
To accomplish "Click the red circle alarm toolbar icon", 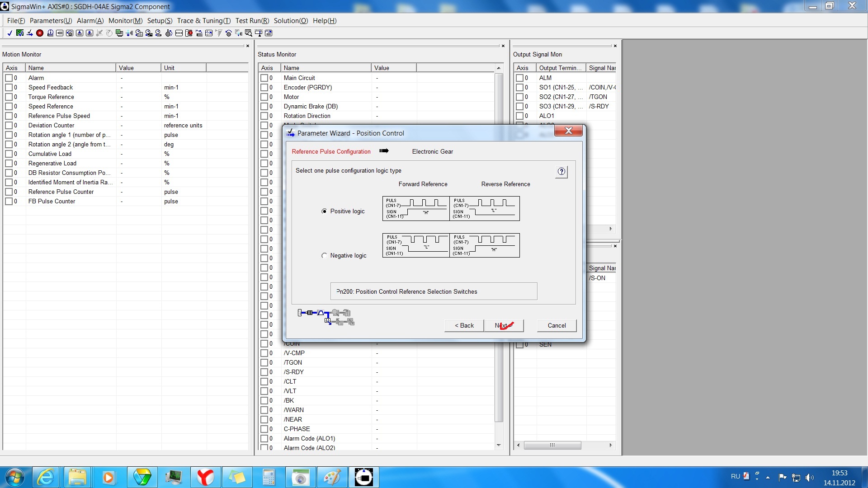I will (40, 33).
